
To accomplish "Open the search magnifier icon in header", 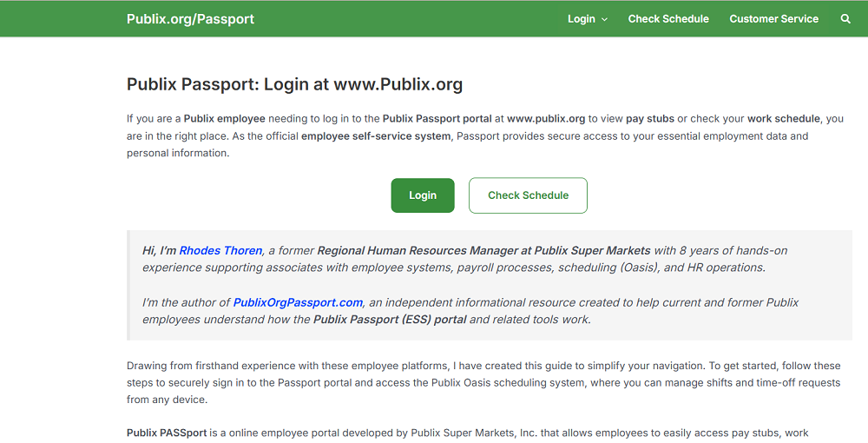I will 845,19.
